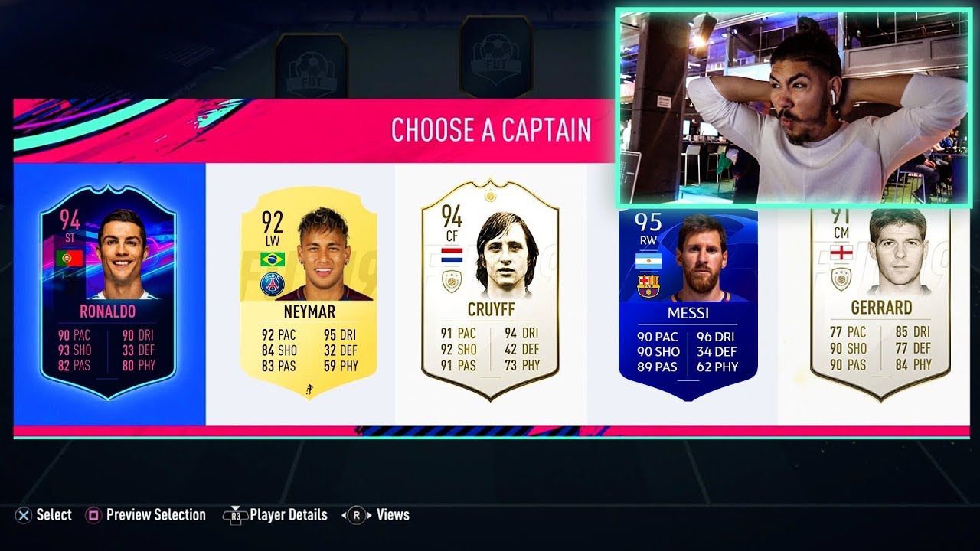980x551 pixels.
Task: Click the square button Preview Selection icon
Action: click(93, 515)
